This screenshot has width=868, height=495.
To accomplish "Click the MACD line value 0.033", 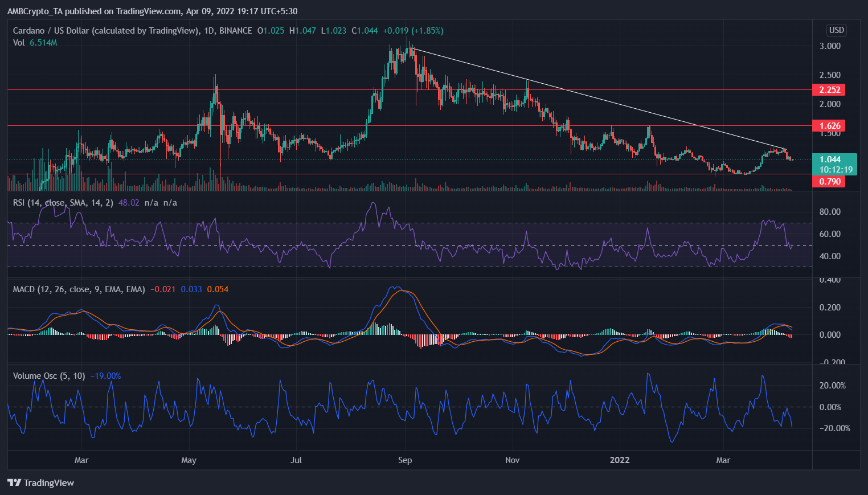I will (x=191, y=289).
